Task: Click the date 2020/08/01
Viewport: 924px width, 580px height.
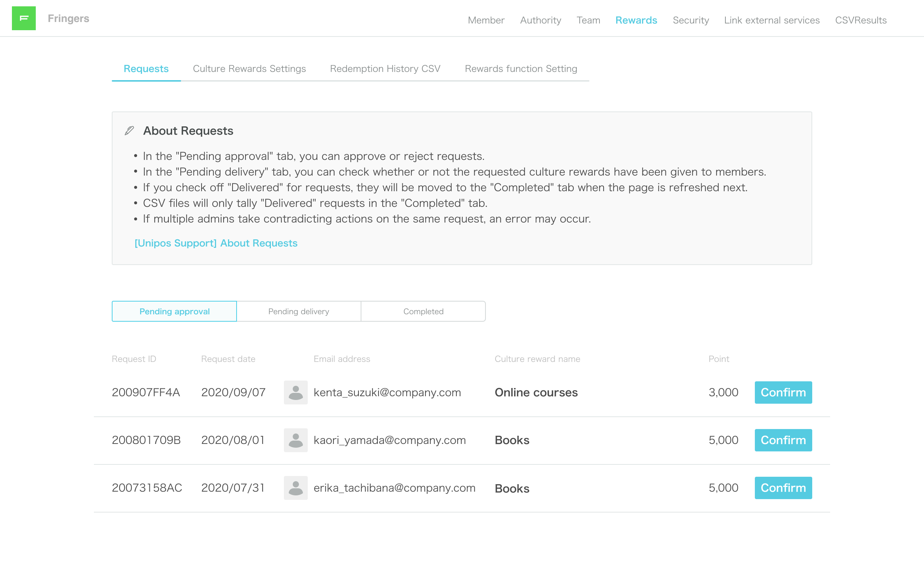Action: [x=233, y=440]
